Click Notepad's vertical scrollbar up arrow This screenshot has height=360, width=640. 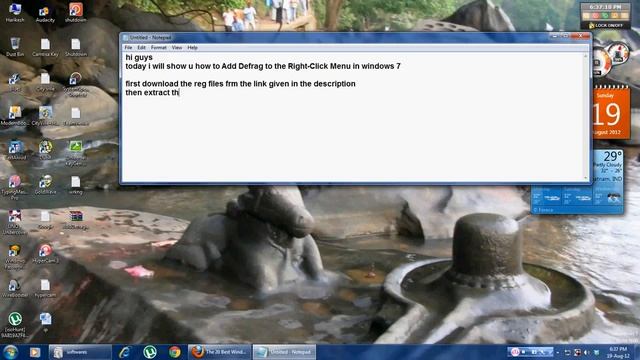(x=586, y=56)
